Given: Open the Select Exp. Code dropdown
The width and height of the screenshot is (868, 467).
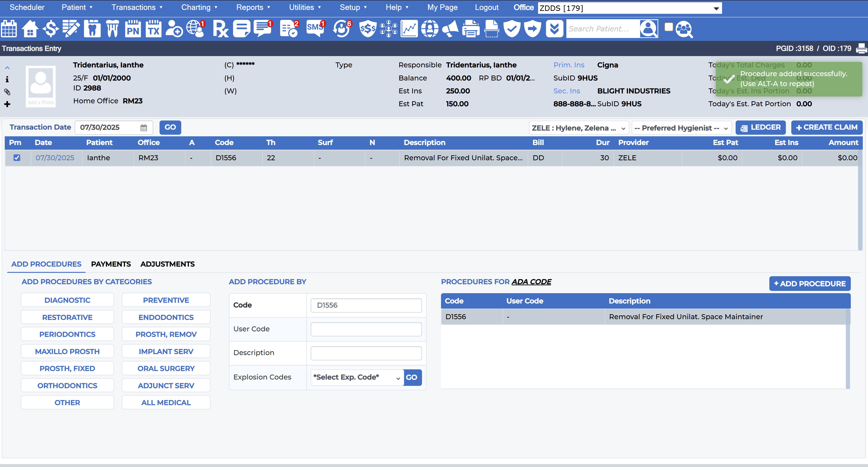Looking at the screenshot, I should (357, 377).
